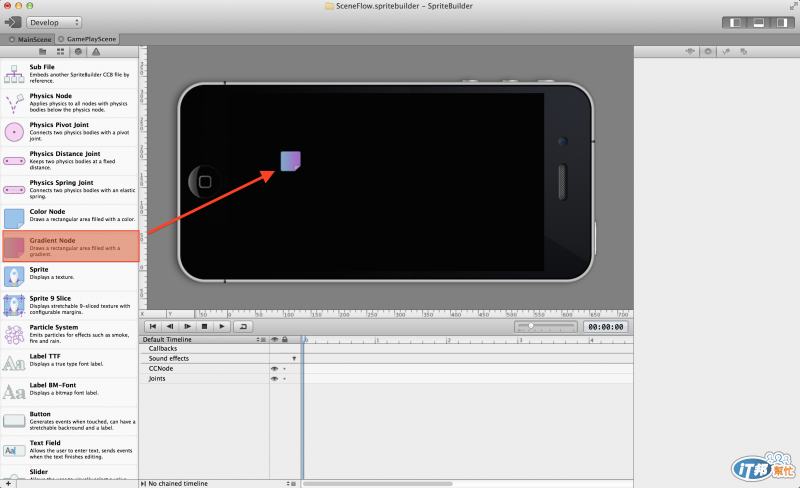Toggle bottom timeline panel visibility button
The width and height of the screenshot is (800, 488).
[759, 22]
